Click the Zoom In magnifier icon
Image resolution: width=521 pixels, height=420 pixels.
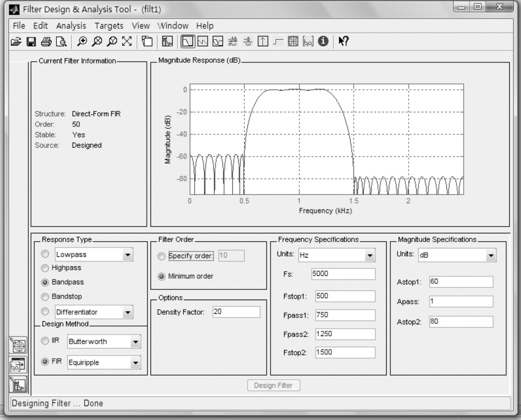pos(82,41)
